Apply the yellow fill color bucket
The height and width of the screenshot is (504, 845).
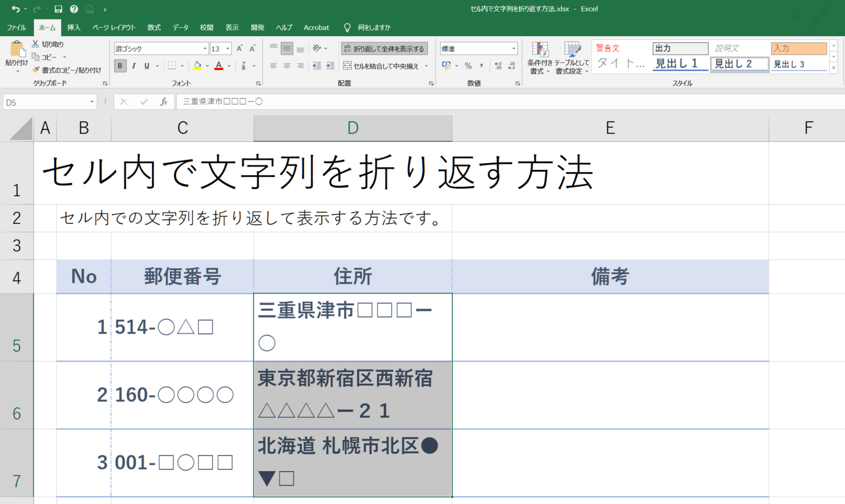click(x=197, y=66)
